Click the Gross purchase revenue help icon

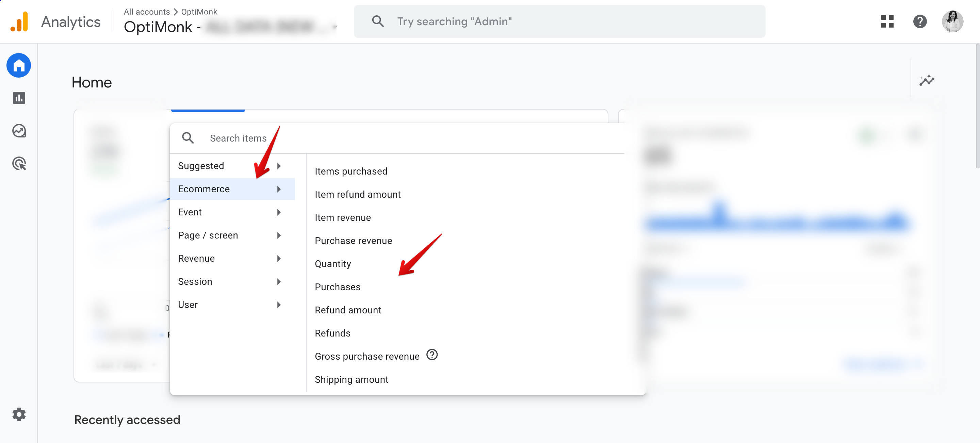pyautogui.click(x=432, y=356)
